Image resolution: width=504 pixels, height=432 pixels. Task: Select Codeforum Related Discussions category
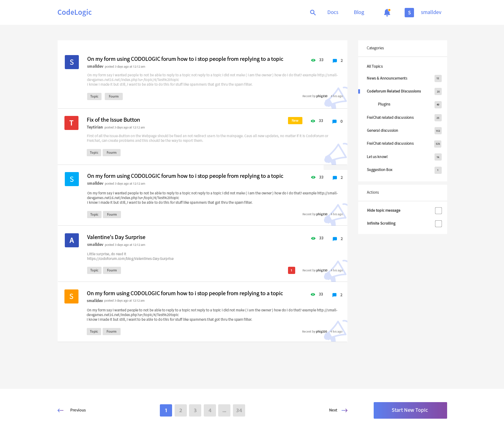point(394,91)
